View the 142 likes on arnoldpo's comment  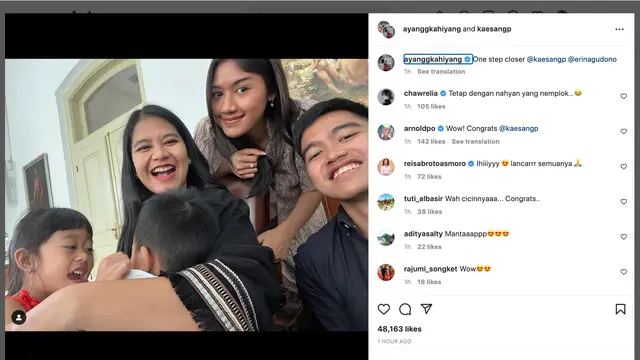[x=431, y=142]
